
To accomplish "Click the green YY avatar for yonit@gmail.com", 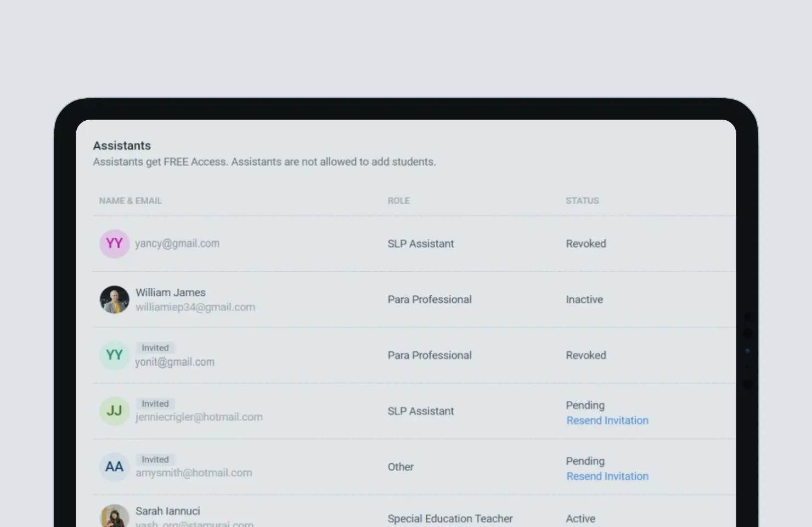I will pos(114,355).
